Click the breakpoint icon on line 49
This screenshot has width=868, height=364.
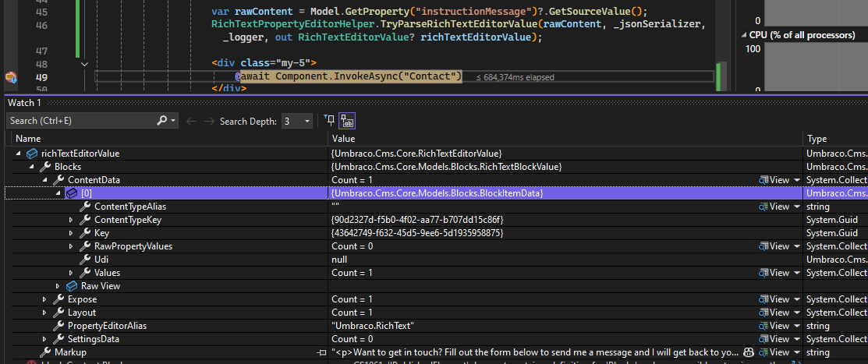11,77
